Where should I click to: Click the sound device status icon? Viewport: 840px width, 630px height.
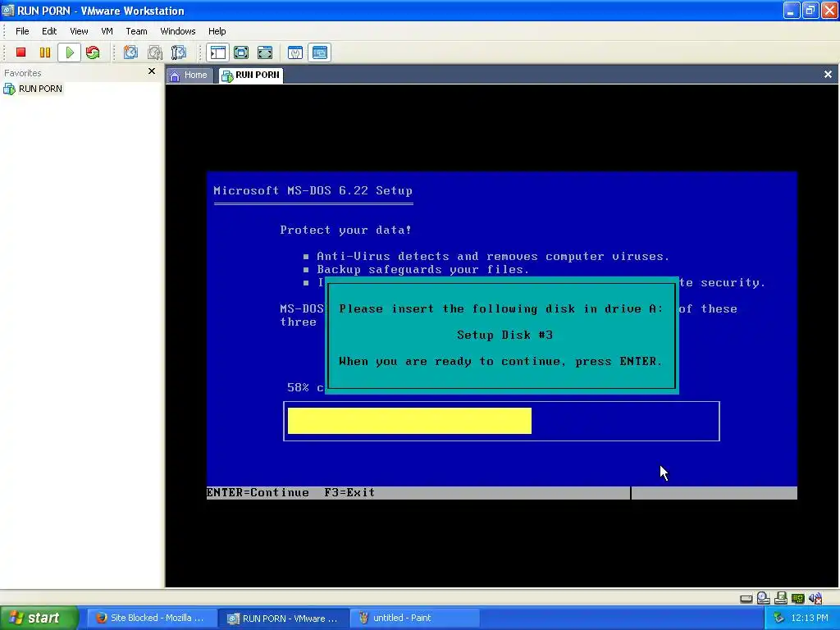pyautogui.click(x=815, y=598)
